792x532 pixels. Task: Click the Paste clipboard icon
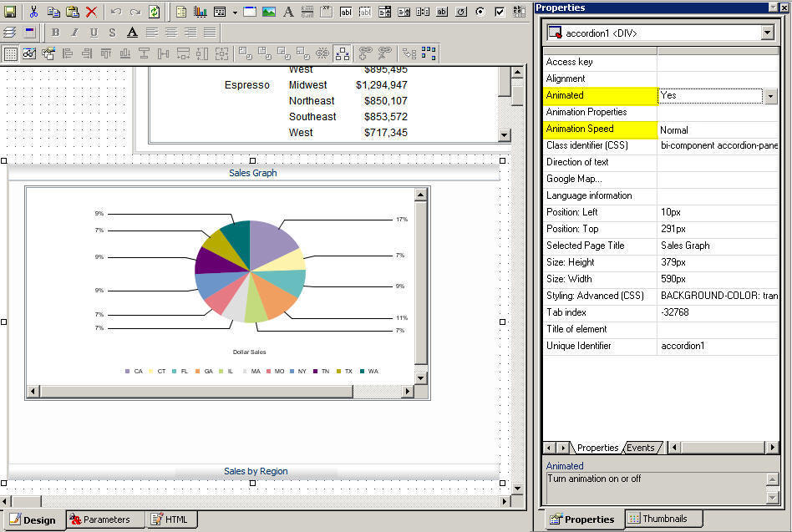point(72,12)
